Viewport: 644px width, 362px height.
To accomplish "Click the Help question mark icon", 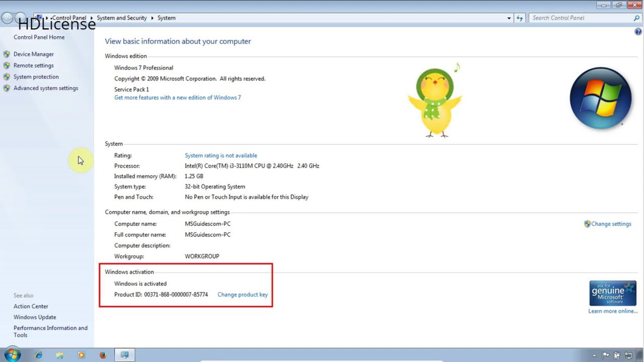I will [638, 31].
